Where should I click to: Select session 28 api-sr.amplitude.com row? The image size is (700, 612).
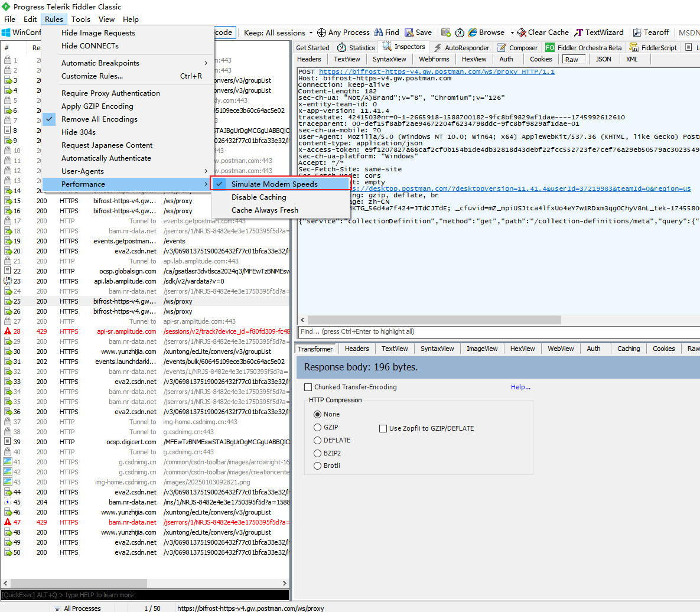145,331
